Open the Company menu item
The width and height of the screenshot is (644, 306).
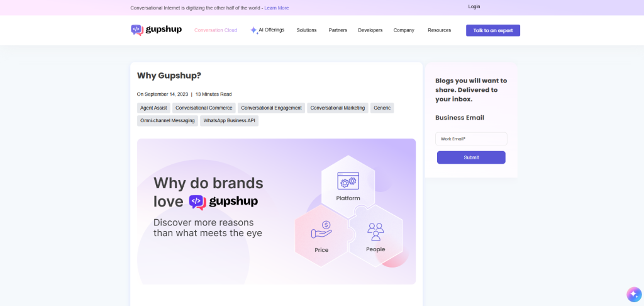[x=404, y=30]
